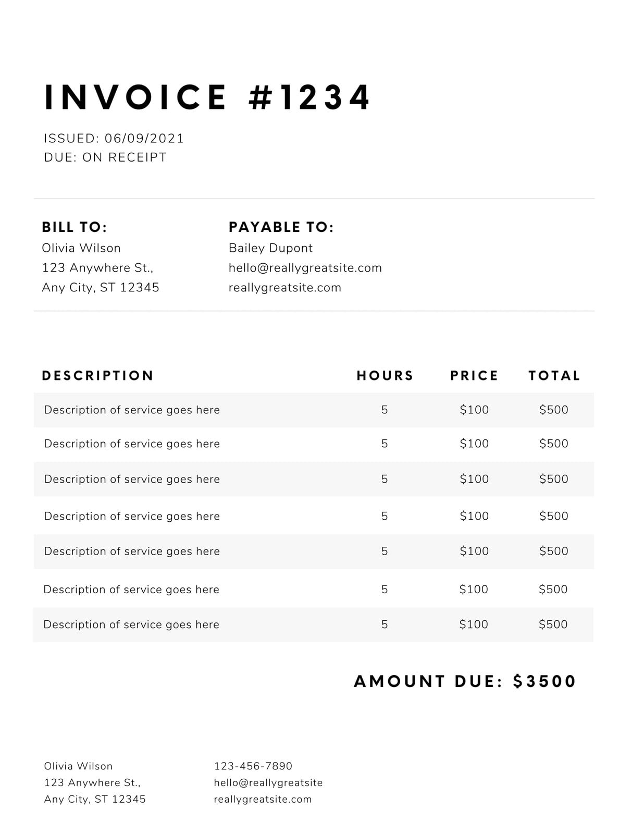Select Olivia Wilson name under Bill To
The image size is (644, 834).
point(81,248)
